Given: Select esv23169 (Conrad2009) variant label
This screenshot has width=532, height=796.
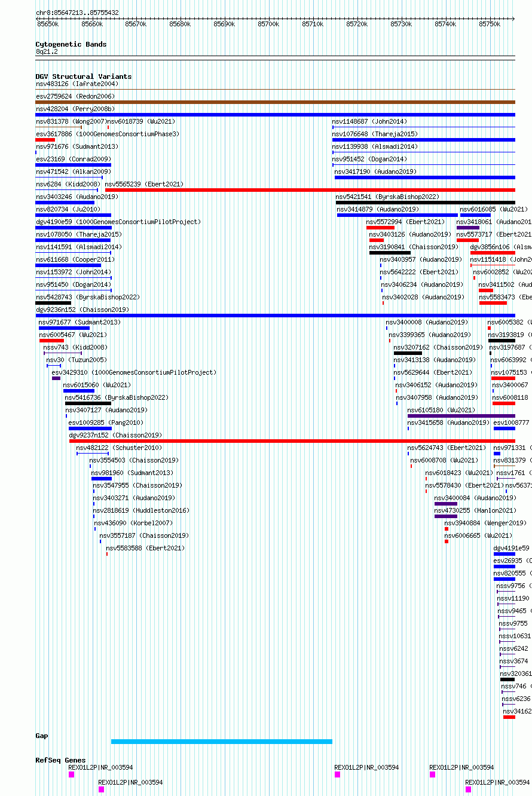Looking at the screenshot, I should [74, 159].
